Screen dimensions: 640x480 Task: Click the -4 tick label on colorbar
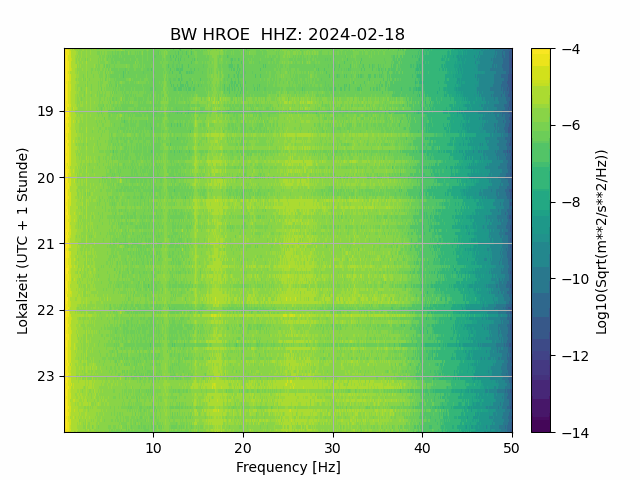(x=570, y=49)
